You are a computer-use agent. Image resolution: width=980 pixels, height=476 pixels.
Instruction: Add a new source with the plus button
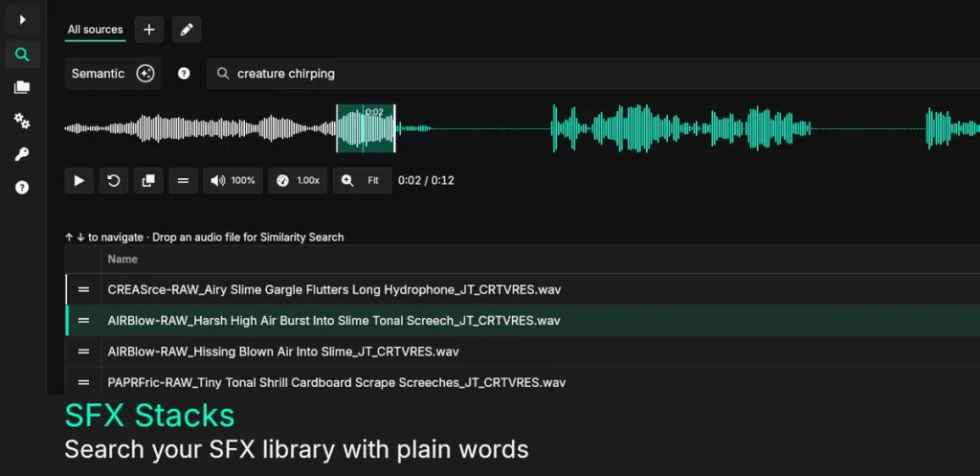point(149,30)
